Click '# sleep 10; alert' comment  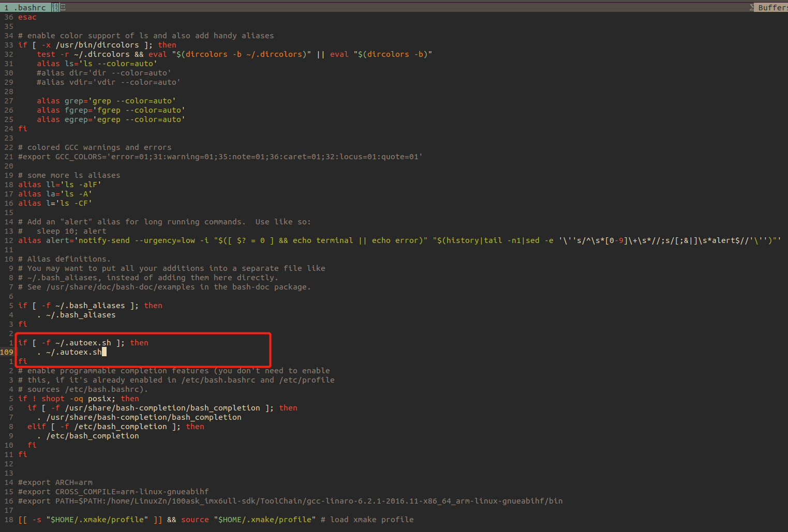[62, 231]
